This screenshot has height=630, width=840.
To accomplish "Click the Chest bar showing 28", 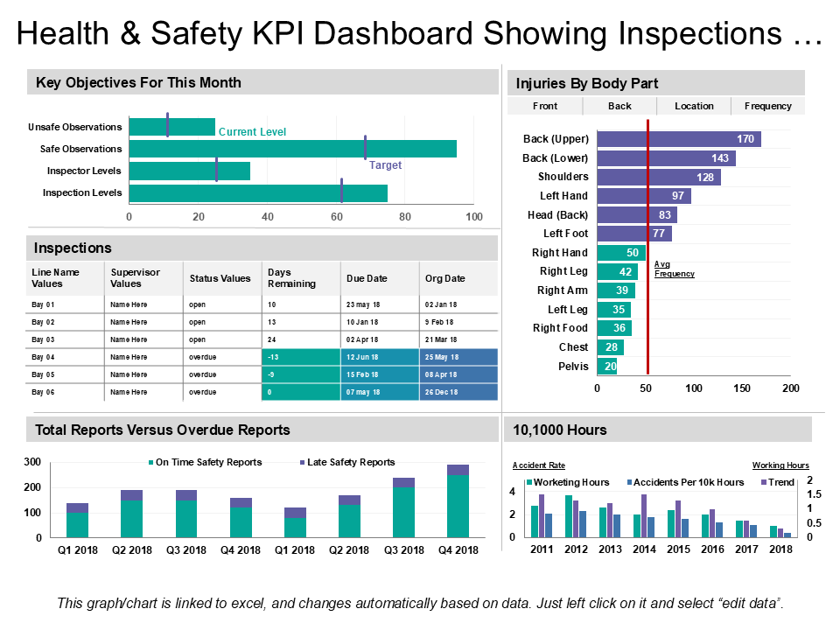I will 611,347.
